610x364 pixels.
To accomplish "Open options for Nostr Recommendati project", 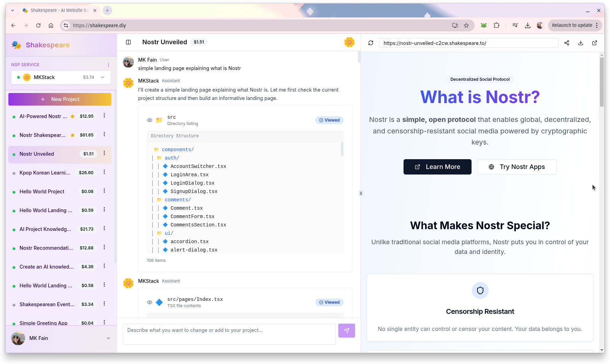I will pos(104,247).
